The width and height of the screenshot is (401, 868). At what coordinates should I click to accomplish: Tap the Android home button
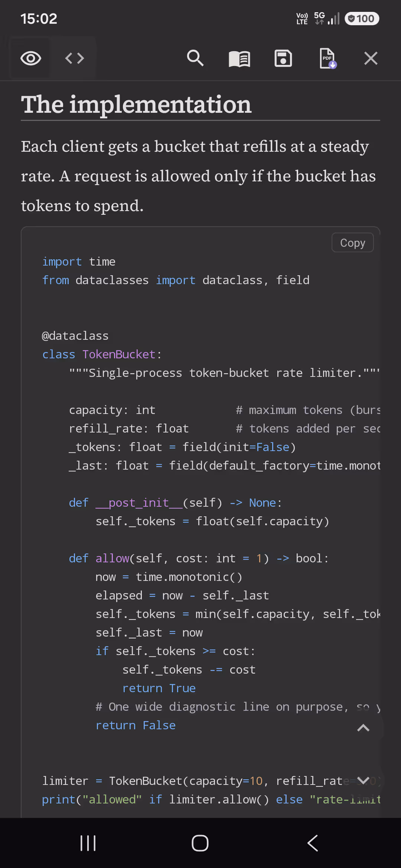[x=200, y=843]
